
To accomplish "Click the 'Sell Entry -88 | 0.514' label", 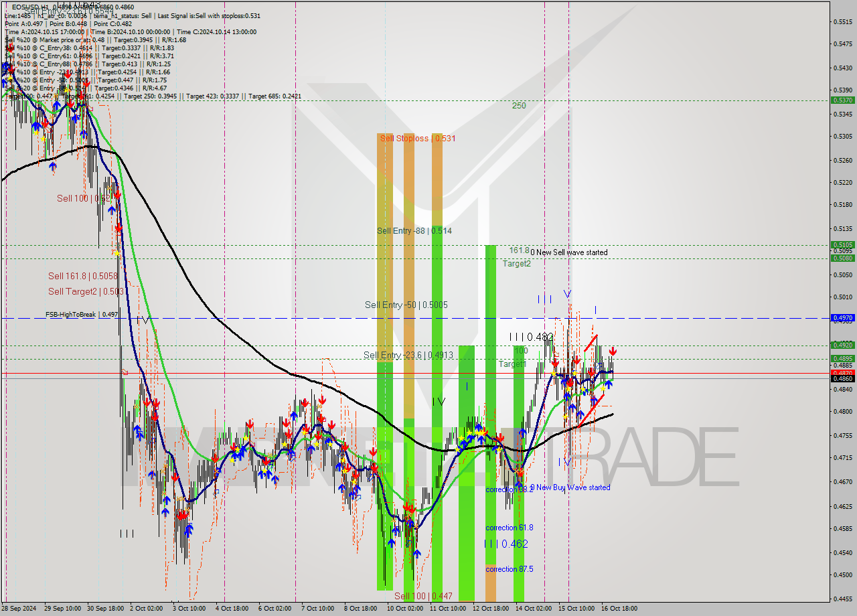I will (414, 231).
